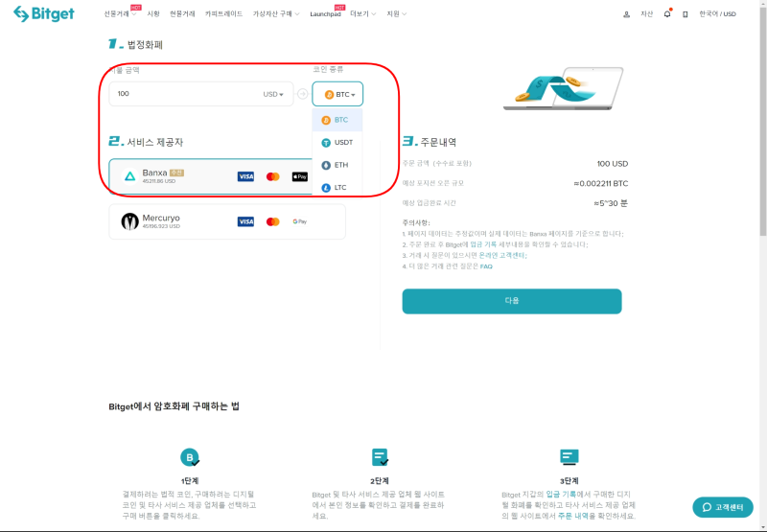Viewport: 767px width, 532px height.
Task: Click the 다음 button
Action: tap(512, 301)
